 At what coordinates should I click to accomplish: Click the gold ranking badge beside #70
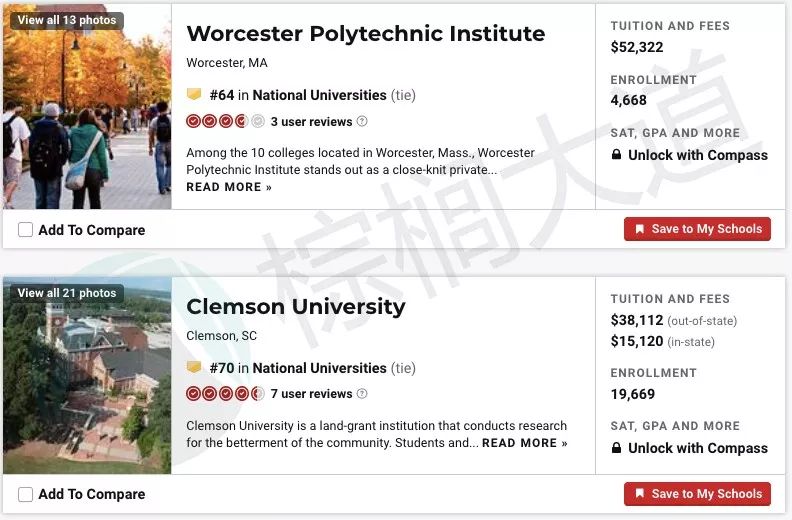click(x=194, y=367)
